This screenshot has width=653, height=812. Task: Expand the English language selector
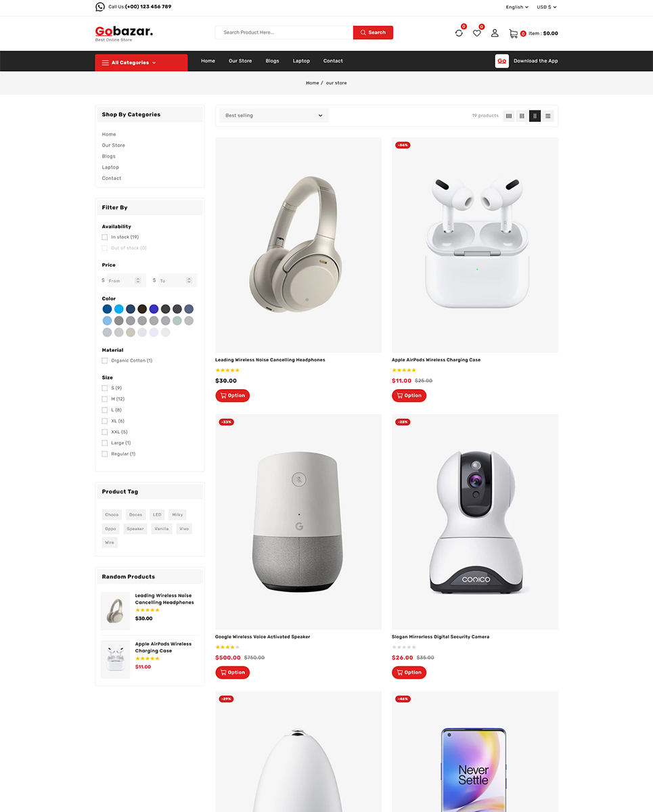[x=517, y=7]
